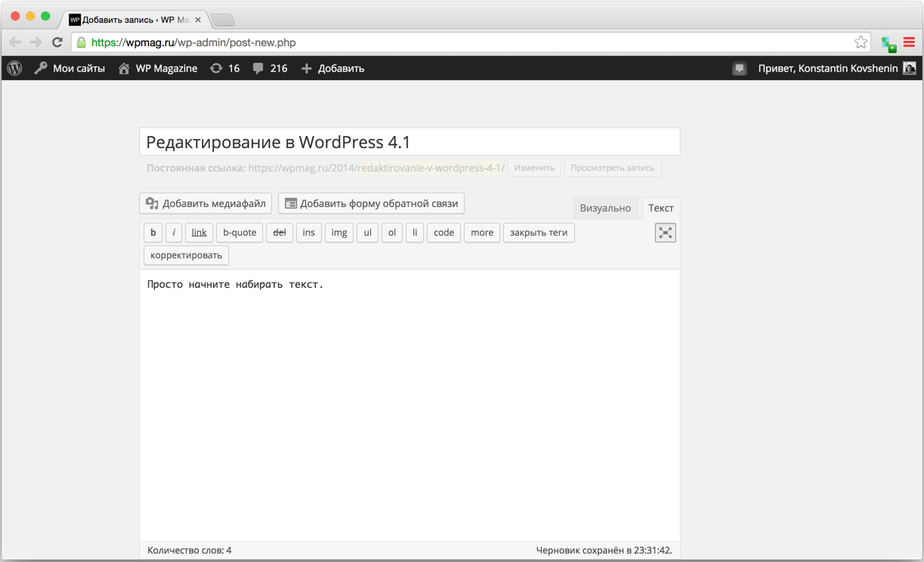Click the Добавить медиафайл button

[206, 203]
